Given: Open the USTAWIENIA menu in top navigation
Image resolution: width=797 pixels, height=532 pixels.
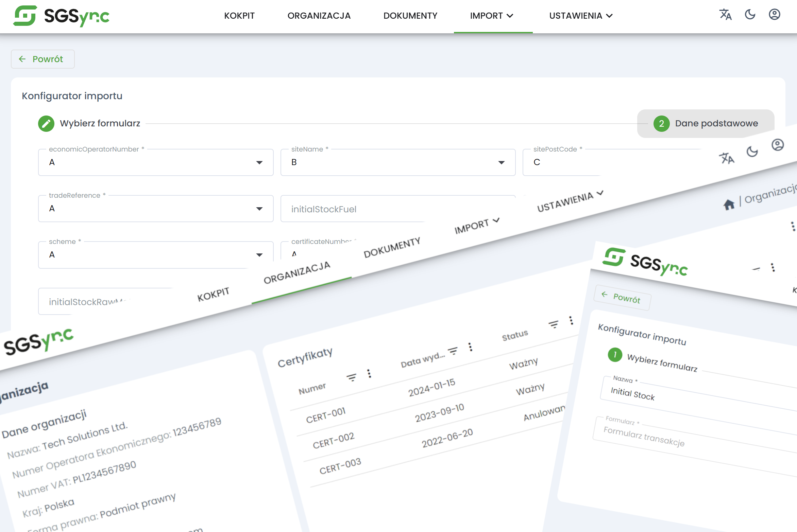Looking at the screenshot, I should 580,16.
